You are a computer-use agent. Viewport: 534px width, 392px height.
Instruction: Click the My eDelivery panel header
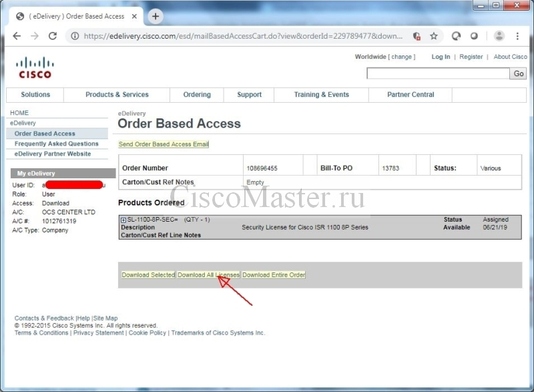tap(63, 173)
